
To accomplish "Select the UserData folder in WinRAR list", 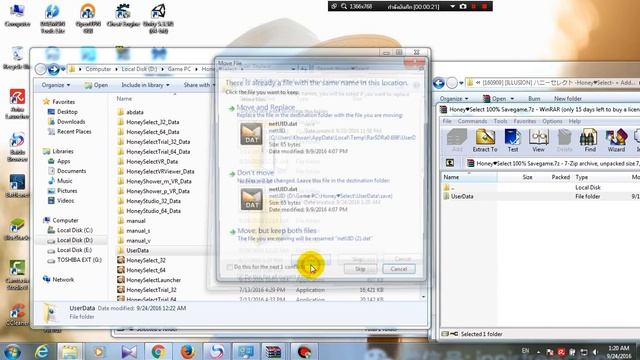I will point(462,196).
